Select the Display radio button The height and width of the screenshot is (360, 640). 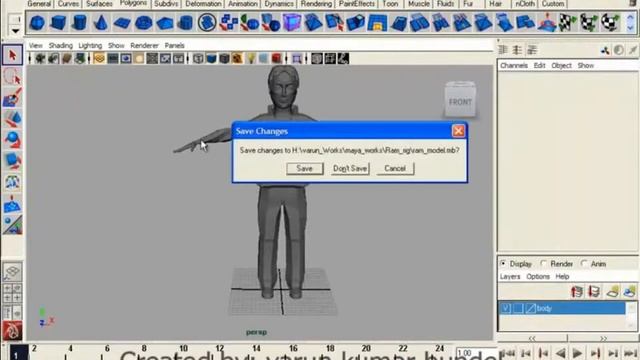click(x=503, y=264)
